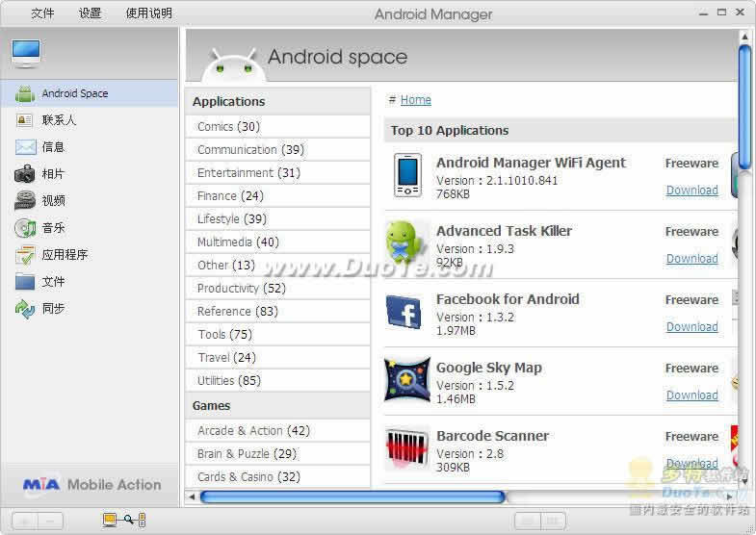Click the Facebook for Android title

(x=508, y=299)
